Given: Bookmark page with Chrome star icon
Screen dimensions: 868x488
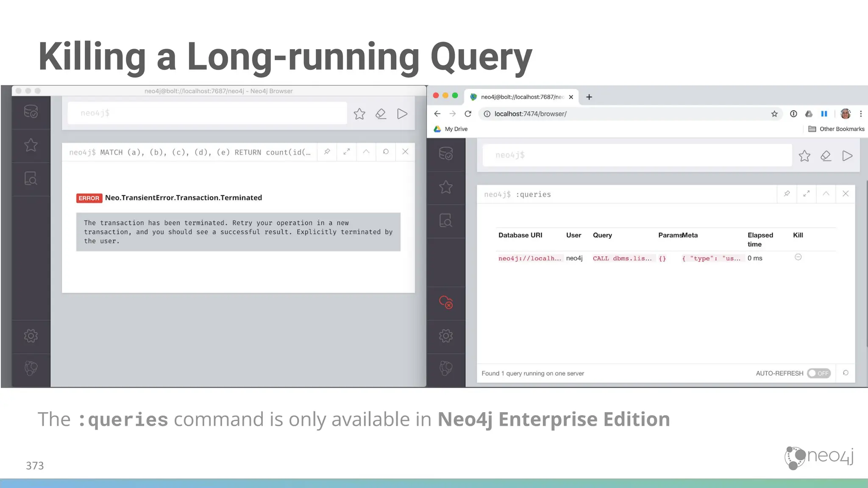Looking at the screenshot, I should point(774,114).
